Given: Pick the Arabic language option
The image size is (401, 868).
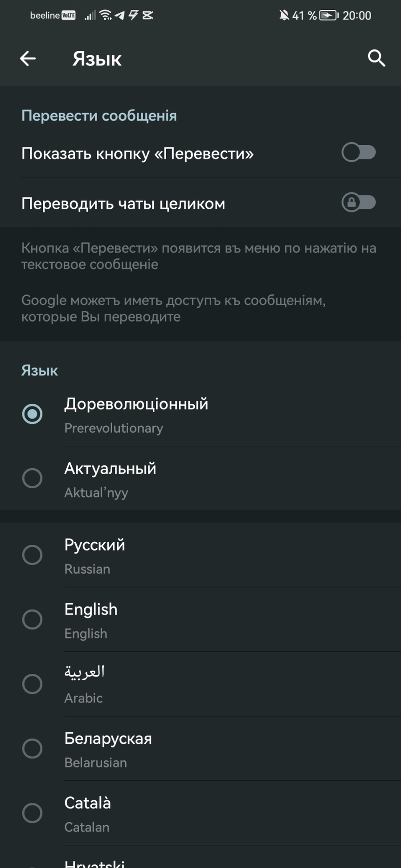Looking at the screenshot, I should 33,684.
